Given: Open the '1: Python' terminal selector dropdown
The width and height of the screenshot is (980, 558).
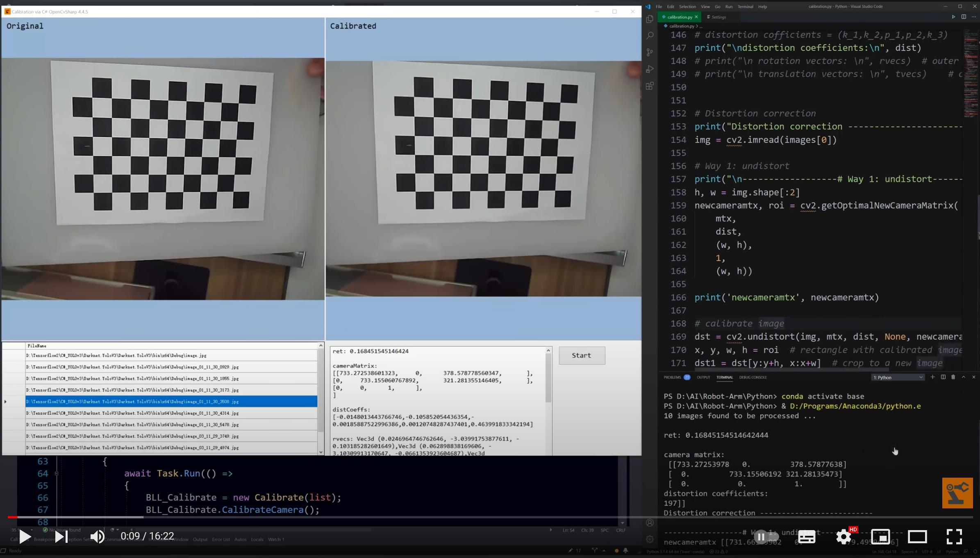Looking at the screenshot, I should pos(898,377).
